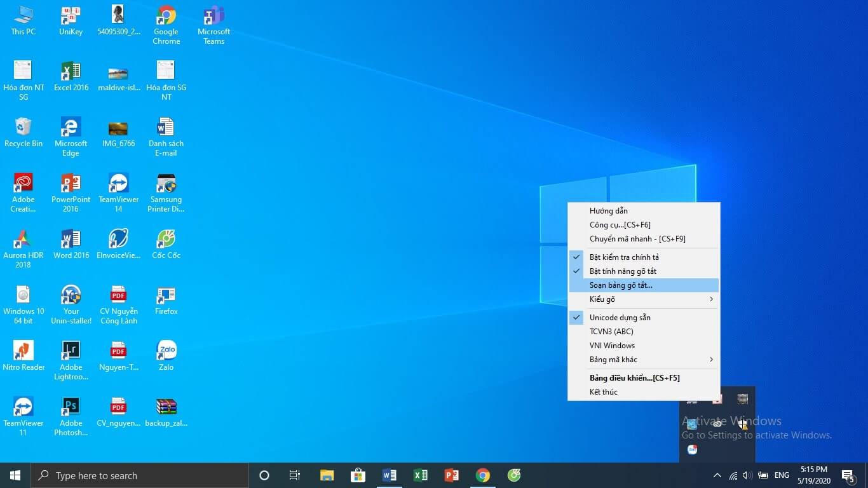Toggle Bật kiểm tra chính tả option
The height and width of the screenshot is (488, 868).
[644, 257]
